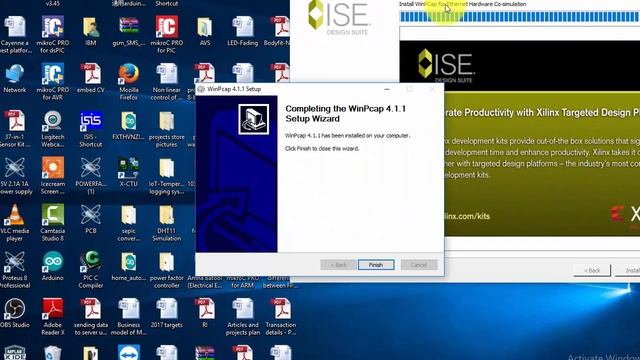Open the AVS folder on desktop
Screen dimensions: 640x360
click(x=205, y=31)
